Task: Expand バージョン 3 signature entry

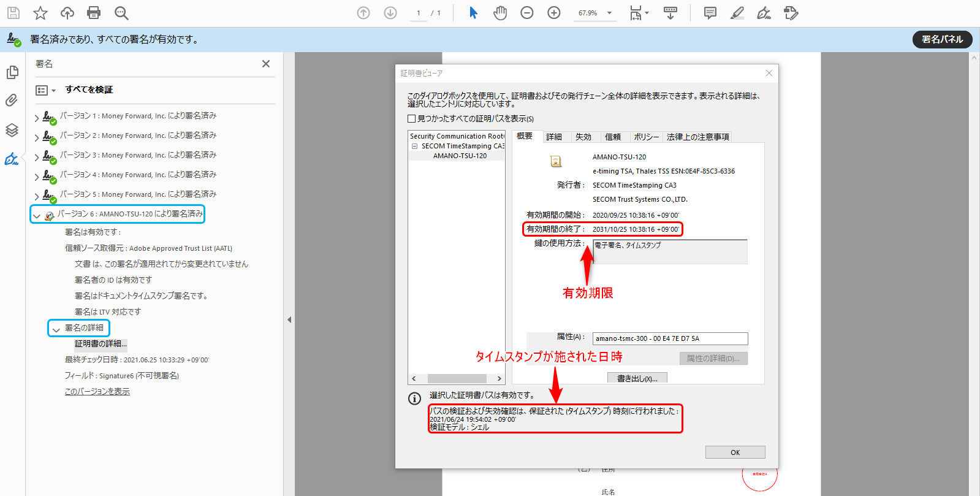Action: tap(37, 157)
